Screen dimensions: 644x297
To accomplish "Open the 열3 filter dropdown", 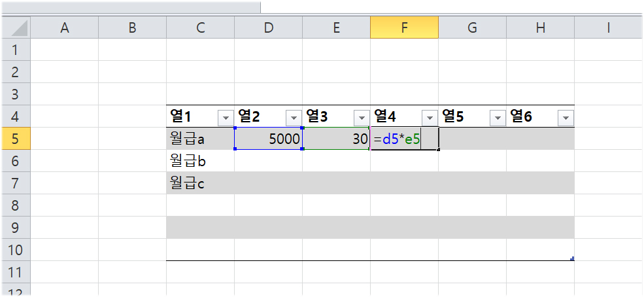I will (362, 118).
